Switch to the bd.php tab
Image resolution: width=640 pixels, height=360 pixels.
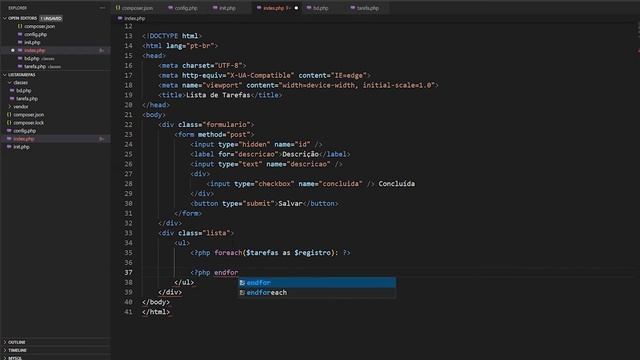point(321,8)
